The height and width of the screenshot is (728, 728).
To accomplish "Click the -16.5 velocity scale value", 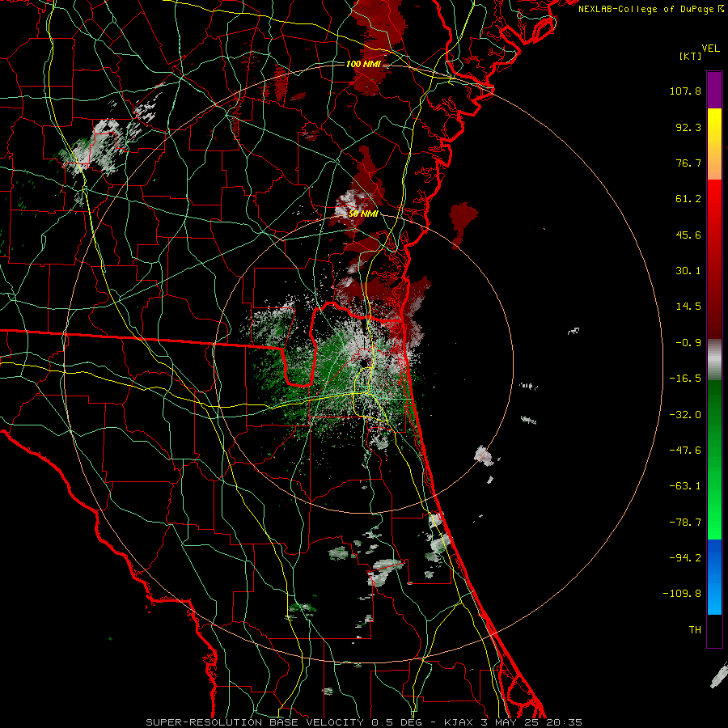I will coord(685,379).
